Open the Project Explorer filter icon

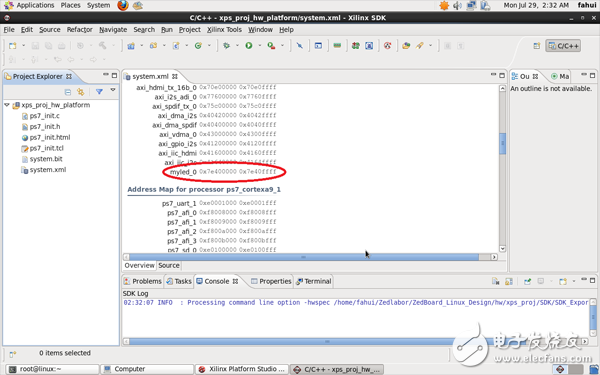[x=99, y=92]
